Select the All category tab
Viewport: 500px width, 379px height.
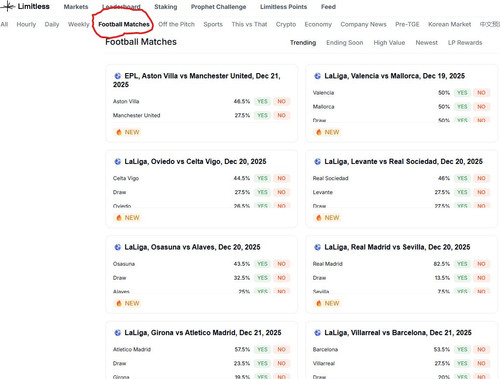click(x=4, y=24)
